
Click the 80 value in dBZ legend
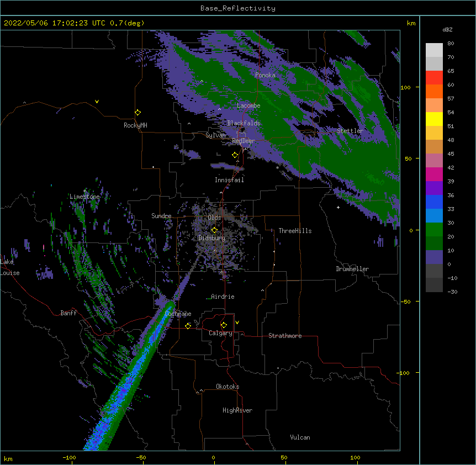(451, 44)
